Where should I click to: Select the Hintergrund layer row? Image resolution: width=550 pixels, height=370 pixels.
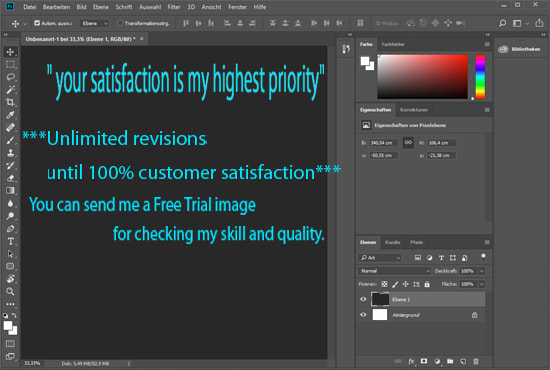coord(421,315)
